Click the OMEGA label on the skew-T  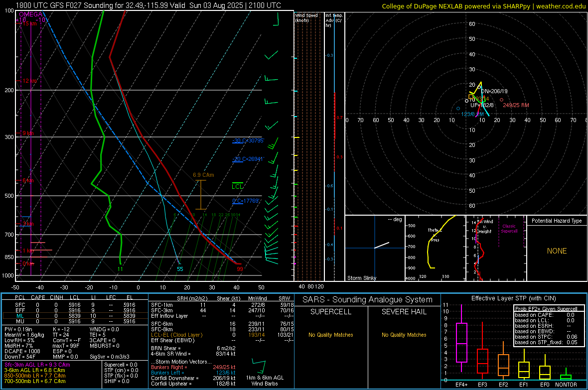click(31, 14)
